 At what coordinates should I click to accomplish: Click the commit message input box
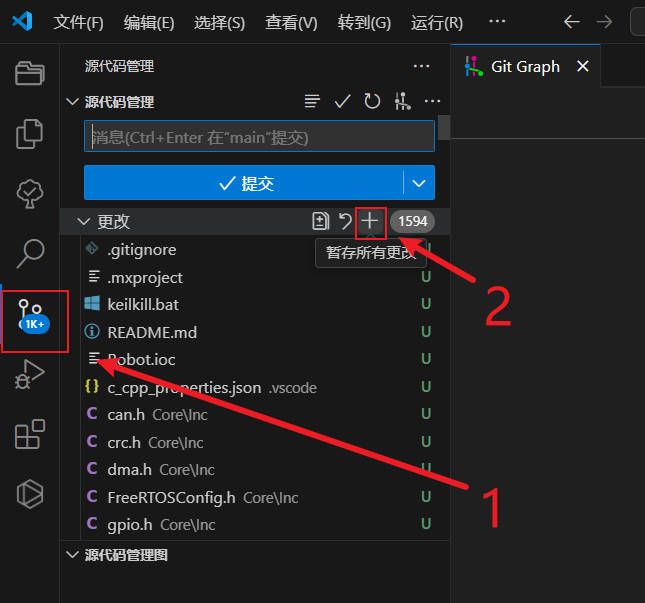coord(259,137)
